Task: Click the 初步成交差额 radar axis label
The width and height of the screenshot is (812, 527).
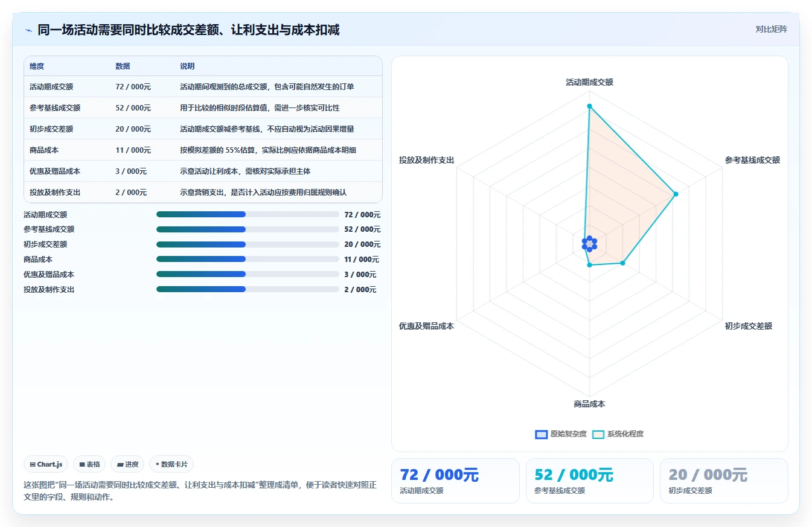Action: tap(749, 326)
